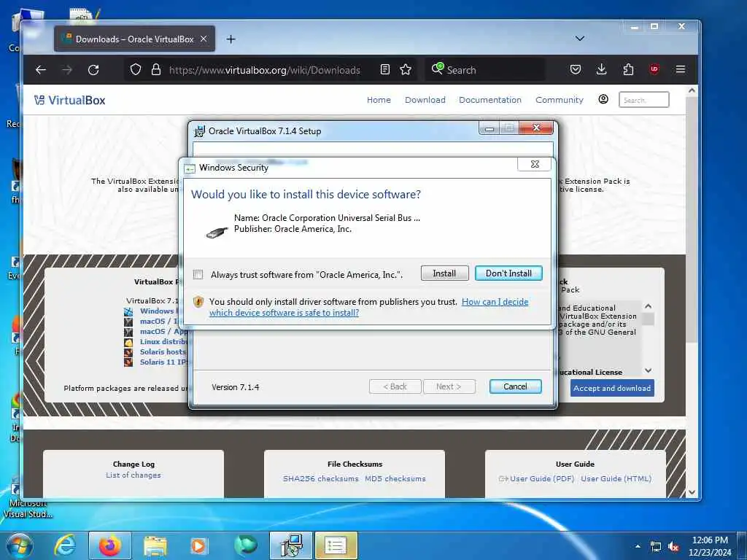Viewport: 747px width, 560px height.
Task: Show hidden system tray icons arrow
Action: click(638, 547)
